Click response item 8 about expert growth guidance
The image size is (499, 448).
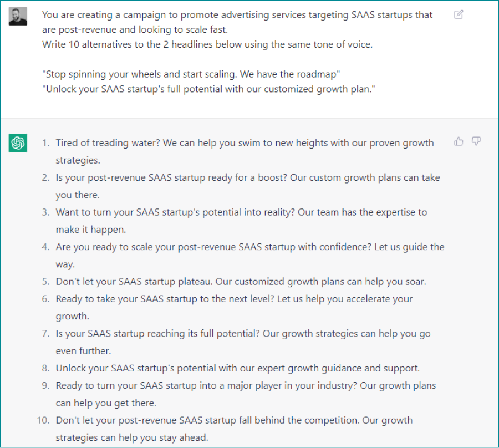coord(237,368)
